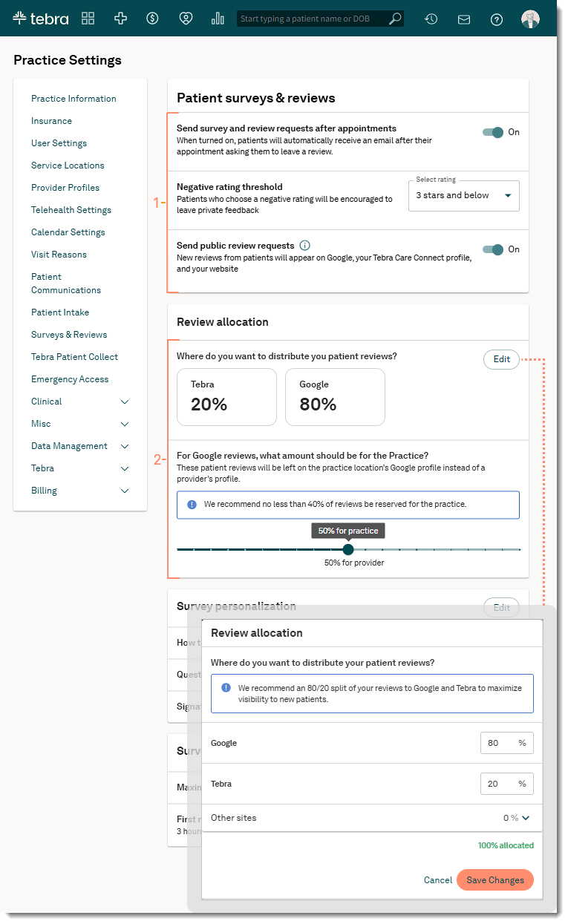Open the Select rating dropdown
The height and width of the screenshot is (924, 568).
[x=464, y=196]
